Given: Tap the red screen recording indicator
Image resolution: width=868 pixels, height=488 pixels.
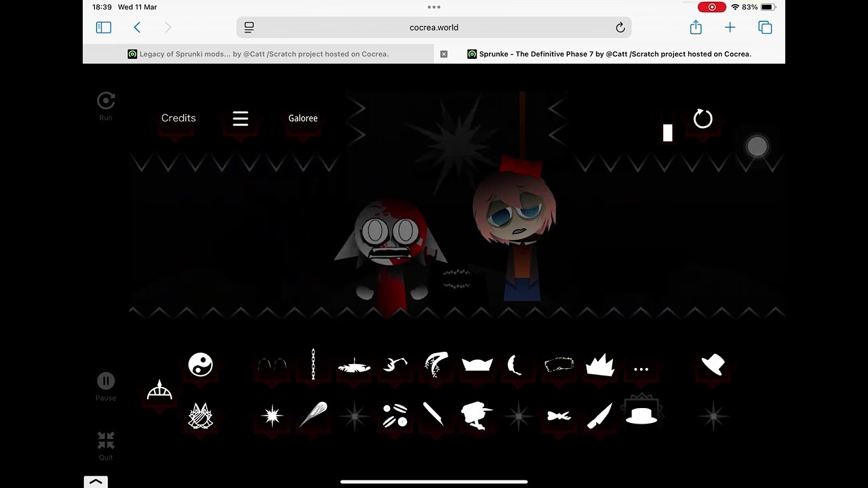Looking at the screenshot, I should 712,7.
